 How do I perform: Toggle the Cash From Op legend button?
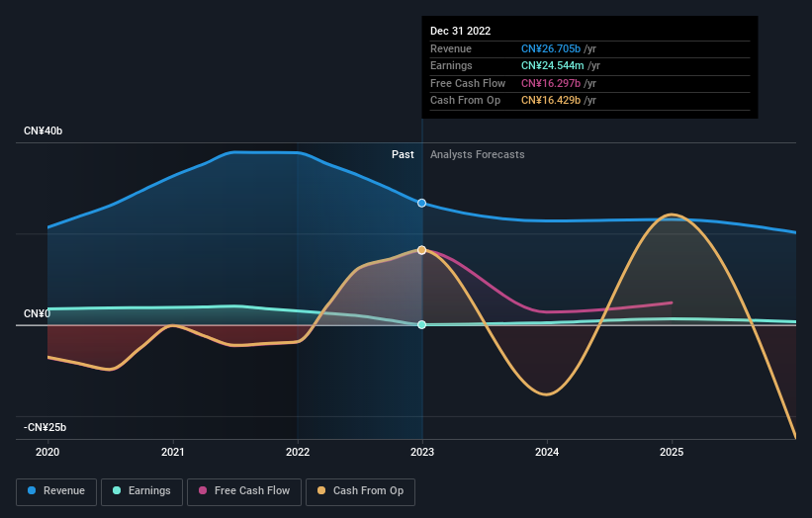360,491
